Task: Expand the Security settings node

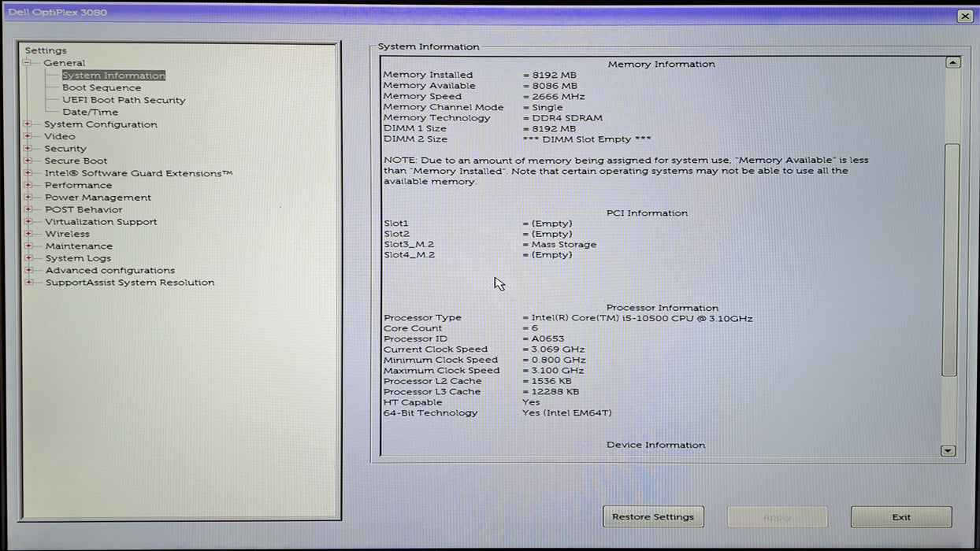Action: click(x=28, y=149)
